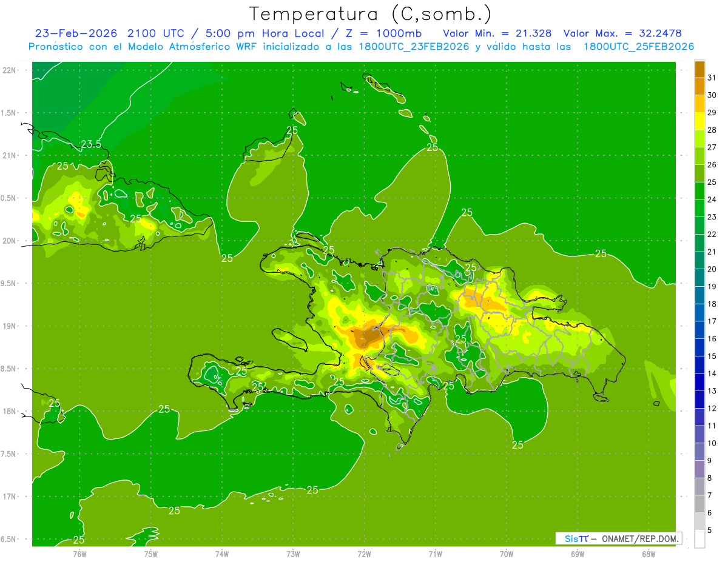728x562 pixels.
Task: Click the "23.5" contour label
Action: click(91, 144)
